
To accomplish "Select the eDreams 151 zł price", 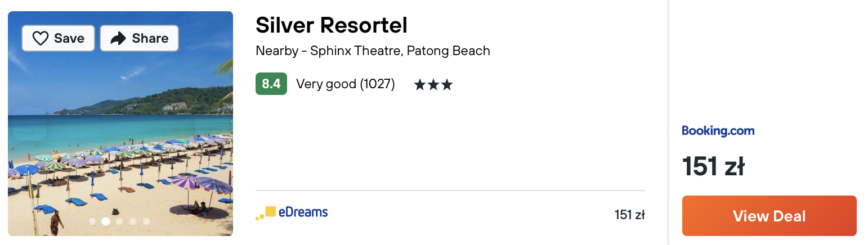I will [x=629, y=215].
